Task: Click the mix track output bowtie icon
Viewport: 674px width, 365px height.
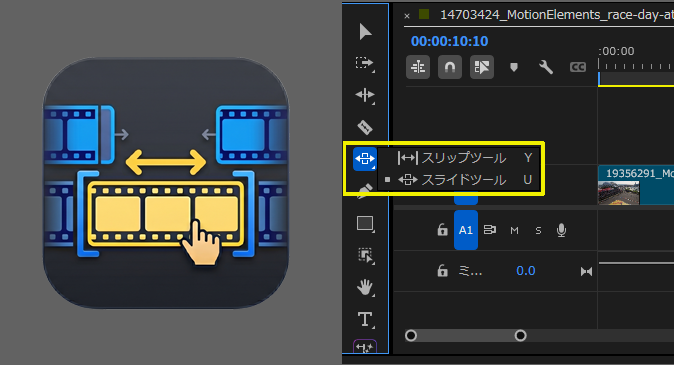Action: [586, 271]
